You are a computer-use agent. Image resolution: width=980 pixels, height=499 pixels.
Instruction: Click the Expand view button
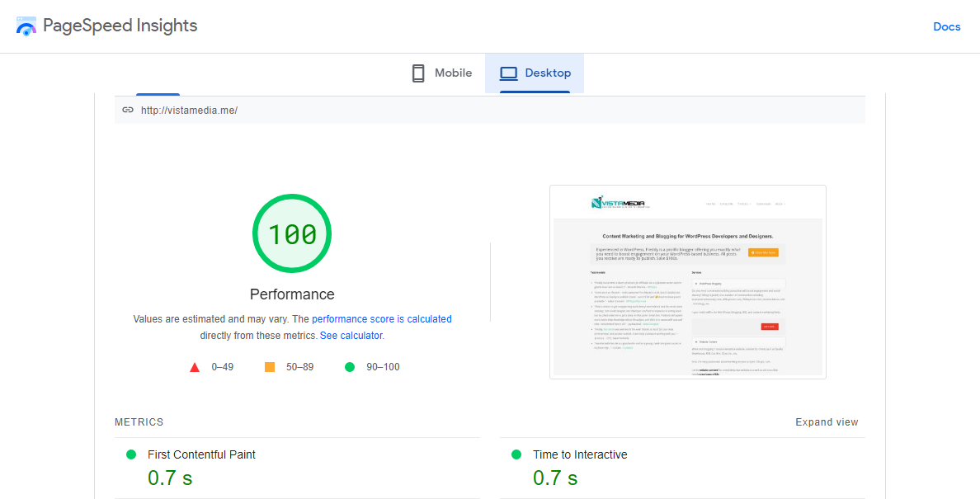pos(827,422)
